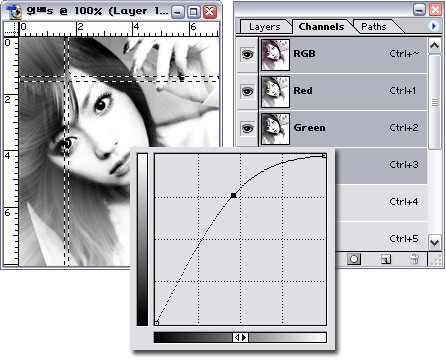Screen dimensions: 446x363
Task: Switch to the Layers tab
Action: [265, 27]
